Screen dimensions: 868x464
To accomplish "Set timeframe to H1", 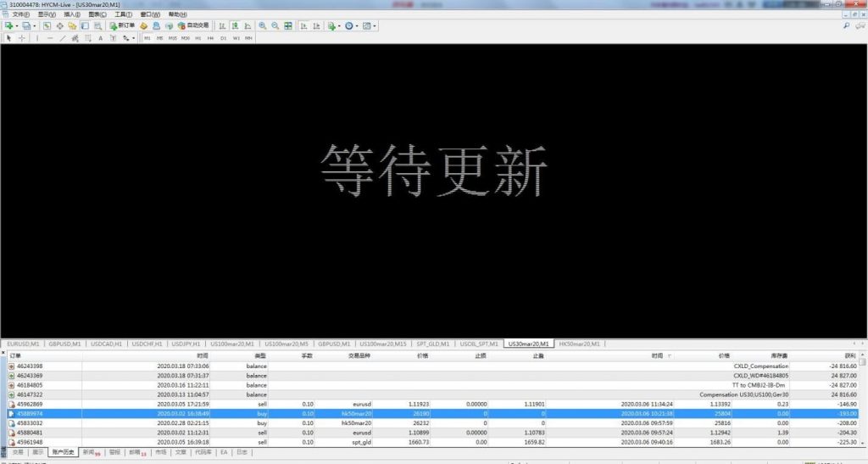I will (x=198, y=38).
